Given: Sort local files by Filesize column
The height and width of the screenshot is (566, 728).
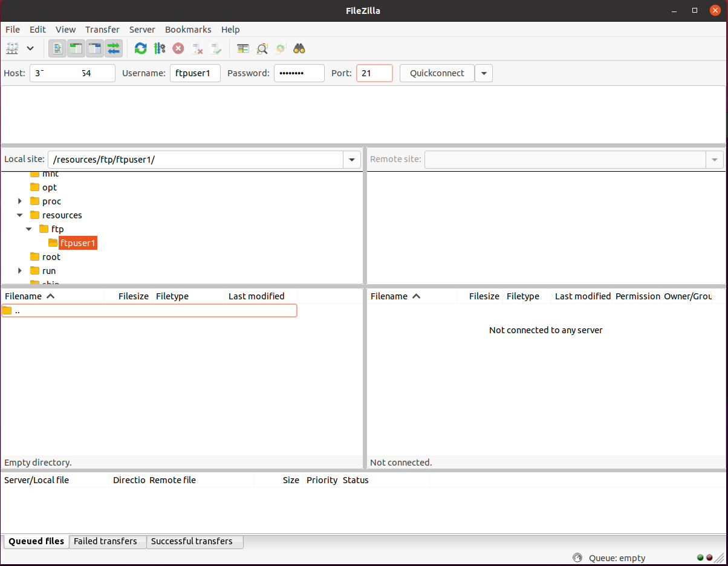Looking at the screenshot, I should point(129,296).
